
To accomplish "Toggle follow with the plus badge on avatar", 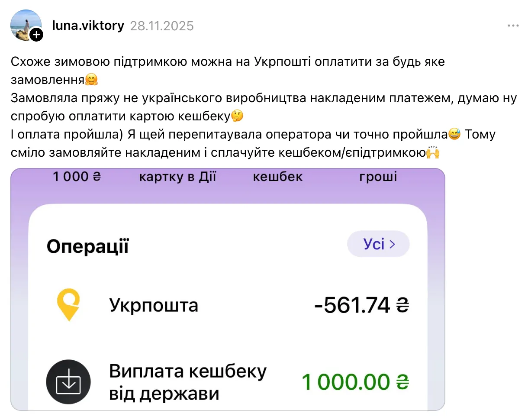I will click(37, 36).
